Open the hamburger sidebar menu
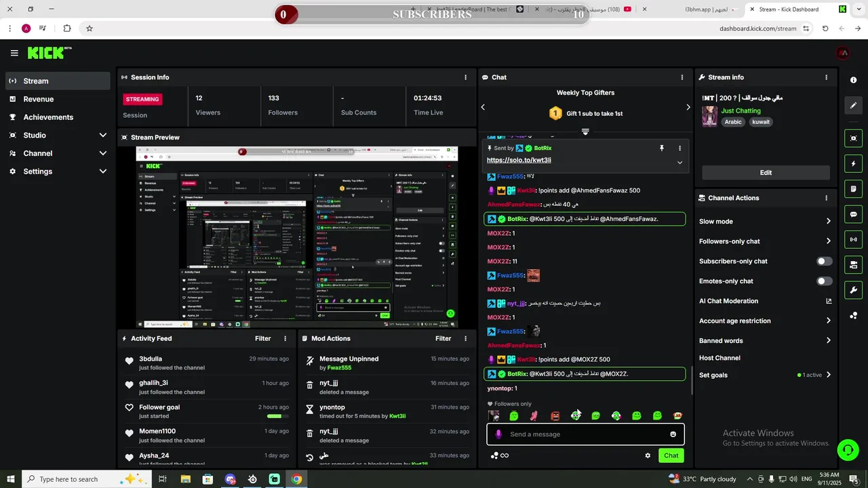This screenshot has width=868, height=488. [x=14, y=53]
